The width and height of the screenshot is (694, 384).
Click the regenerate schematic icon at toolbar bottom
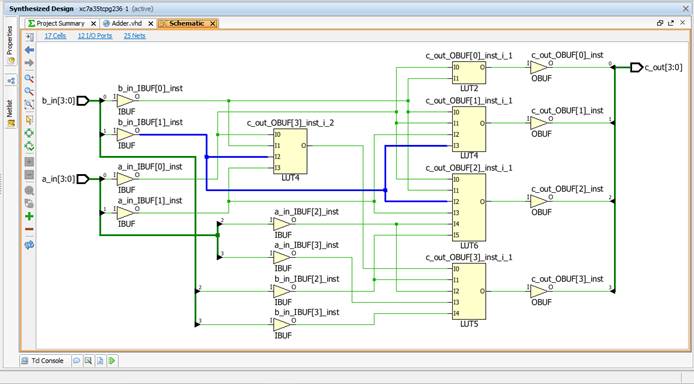coord(29,245)
